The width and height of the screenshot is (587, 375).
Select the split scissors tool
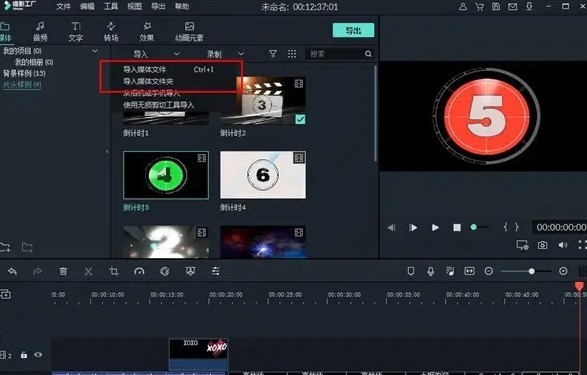[x=88, y=271]
